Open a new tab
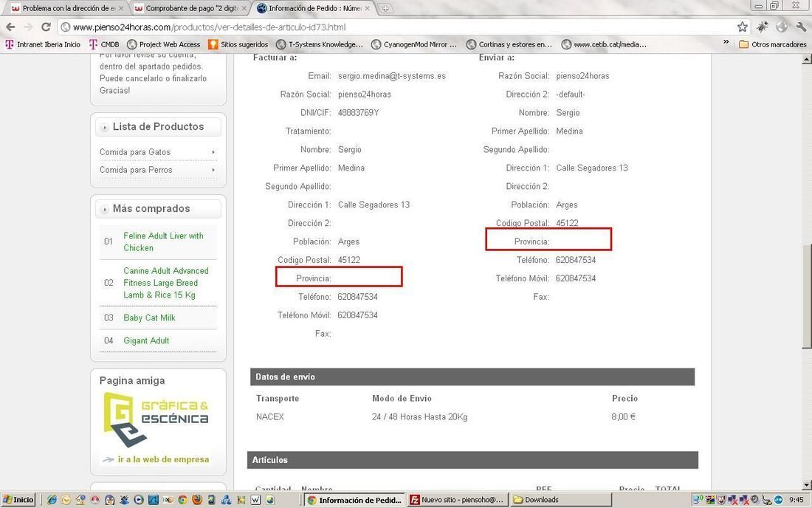 click(x=385, y=8)
